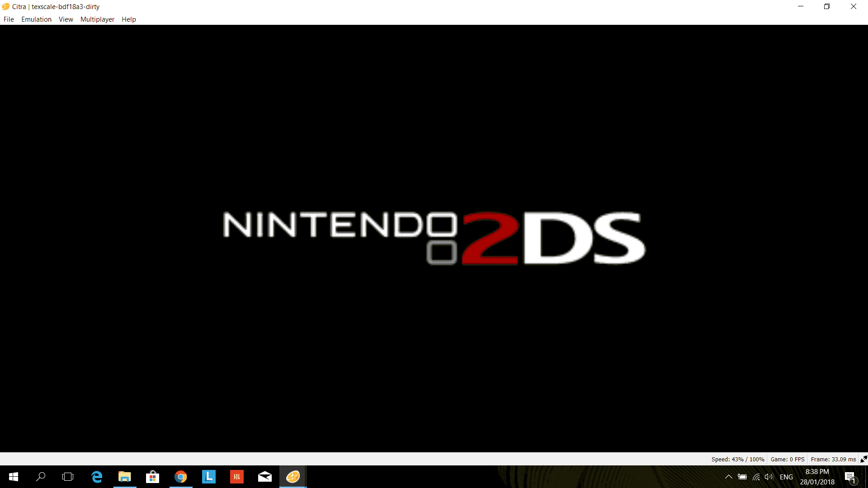This screenshot has width=868, height=488.
Task: Click the ENG input language indicator
Action: tap(786, 477)
